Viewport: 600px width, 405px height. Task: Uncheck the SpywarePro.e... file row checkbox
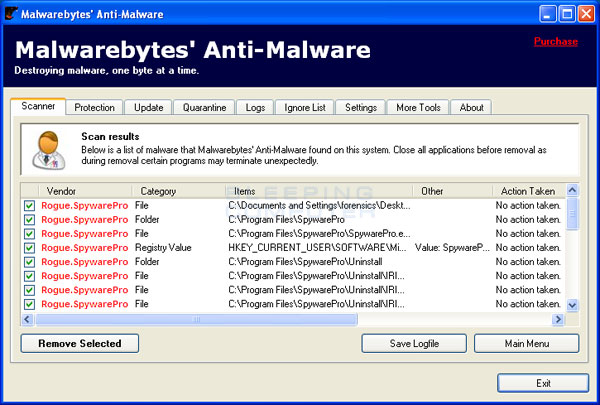click(29, 234)
